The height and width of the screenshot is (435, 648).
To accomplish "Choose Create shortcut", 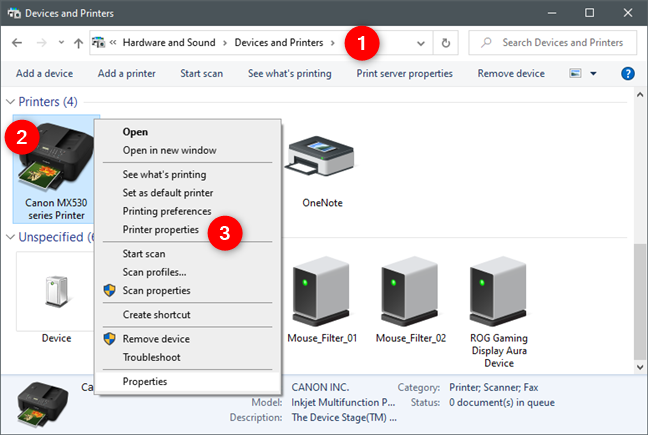I will pyautogui.click(x=188, y=315).
